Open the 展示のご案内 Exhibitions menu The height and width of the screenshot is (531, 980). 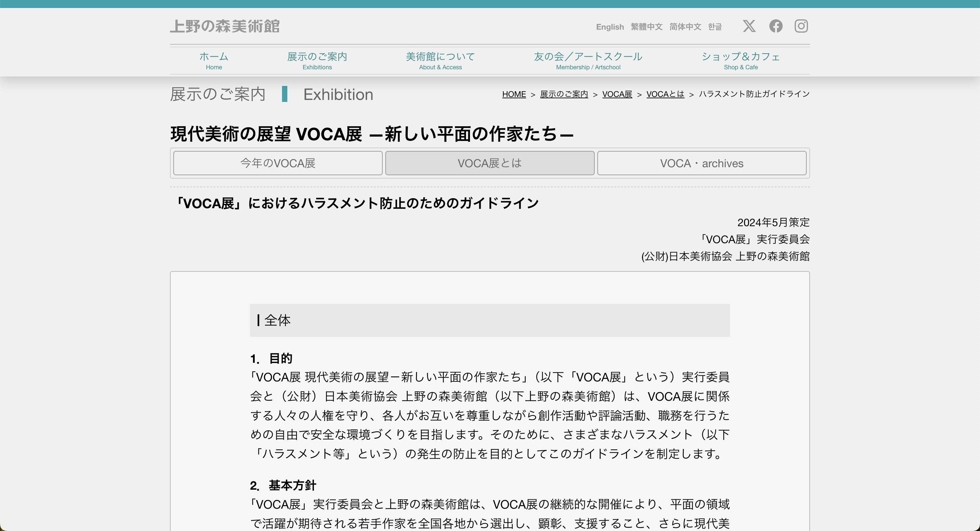(x=317, y=61)
